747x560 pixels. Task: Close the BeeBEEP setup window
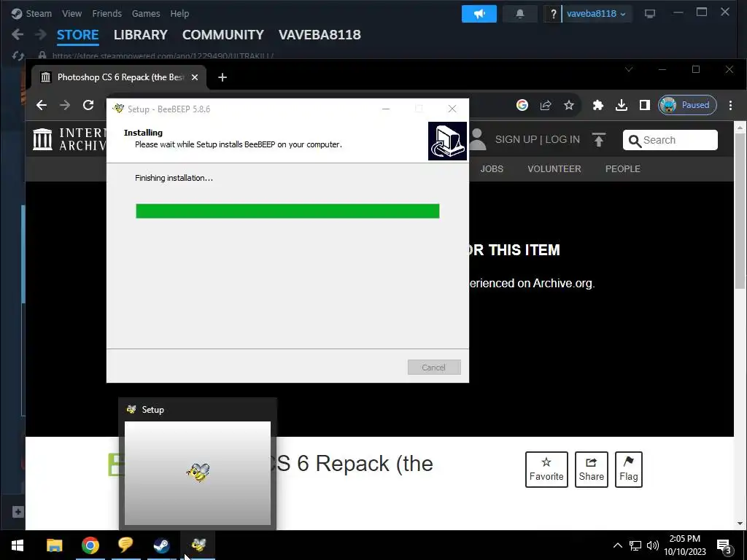(452, 109)
